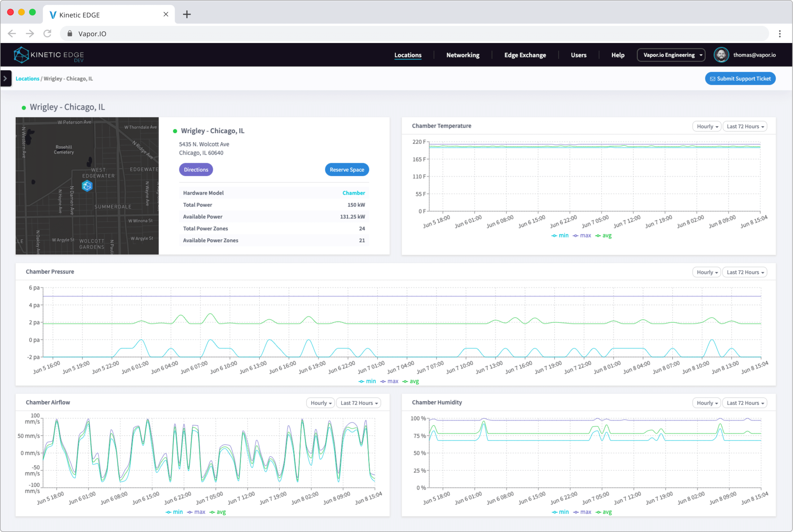Viewport: 793px width, 532px height.
Task: Click the Available Power Zones row label
Action: pos(210,241)
